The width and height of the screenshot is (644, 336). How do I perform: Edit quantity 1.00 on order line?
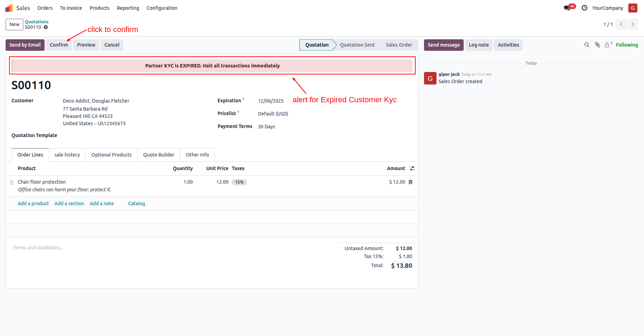click(188, 182)
